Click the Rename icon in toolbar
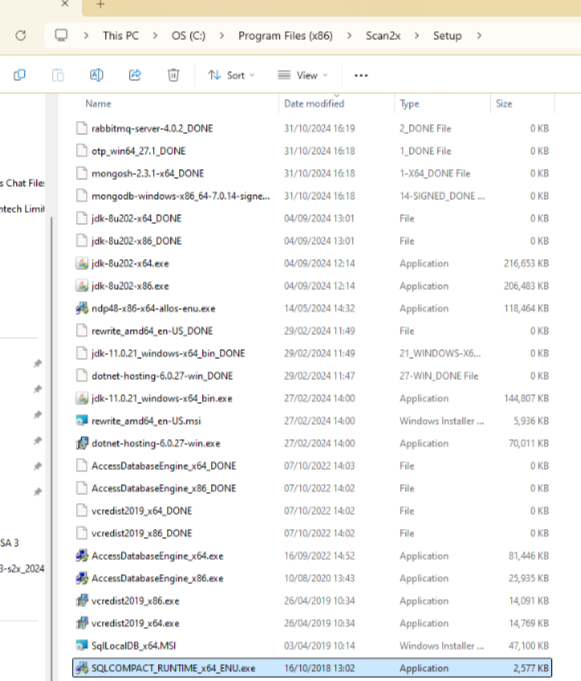 tap(96, 75)
